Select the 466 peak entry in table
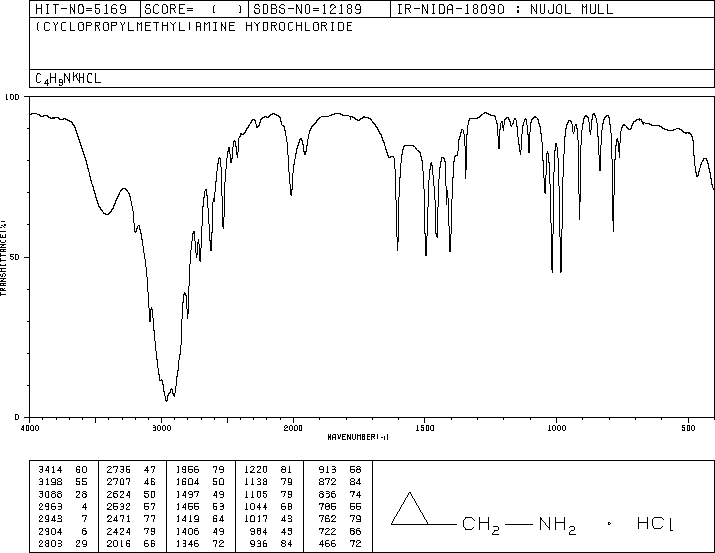Screen dimensions: 715x553 point(340,544)
